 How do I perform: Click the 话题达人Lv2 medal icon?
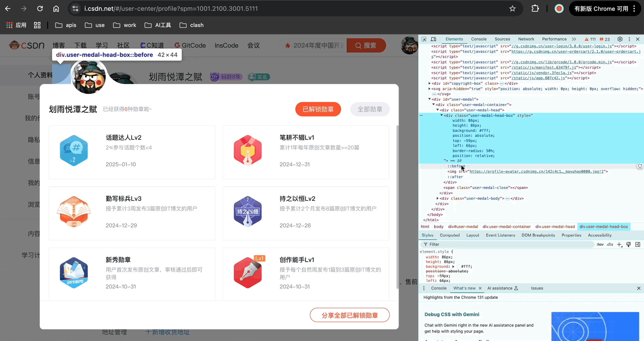[74, 150]
